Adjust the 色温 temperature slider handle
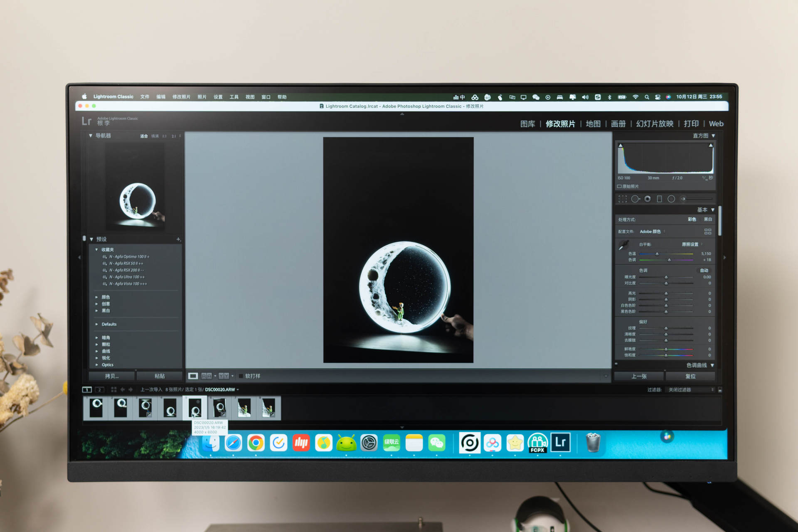Image resolution: width=798 pixels, height=532 pixels. pos(657,254)
